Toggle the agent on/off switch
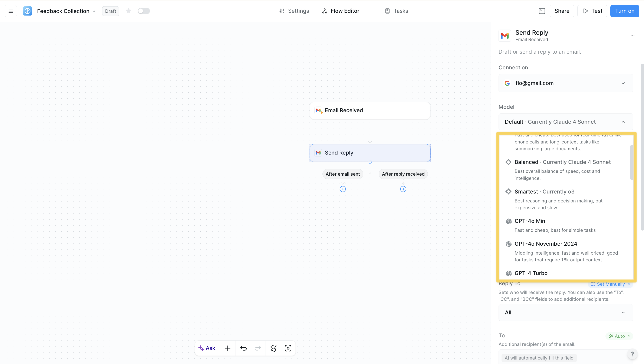The width and height of the screenshot is (644, 364). (144, 11)
